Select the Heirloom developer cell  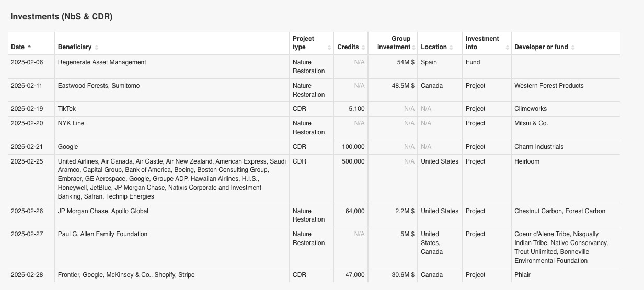(x=527, y=161)
